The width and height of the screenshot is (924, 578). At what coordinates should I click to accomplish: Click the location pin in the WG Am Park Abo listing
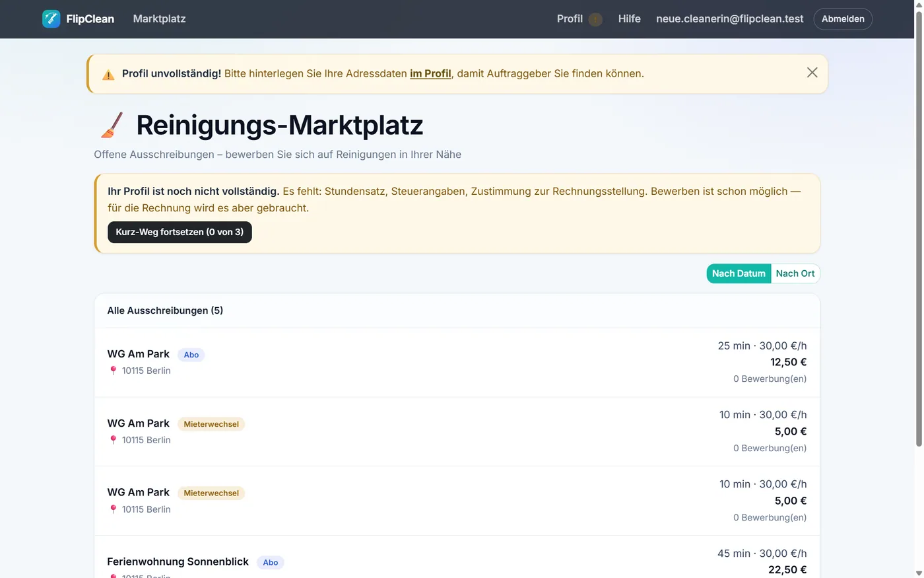tap(113, 371)
